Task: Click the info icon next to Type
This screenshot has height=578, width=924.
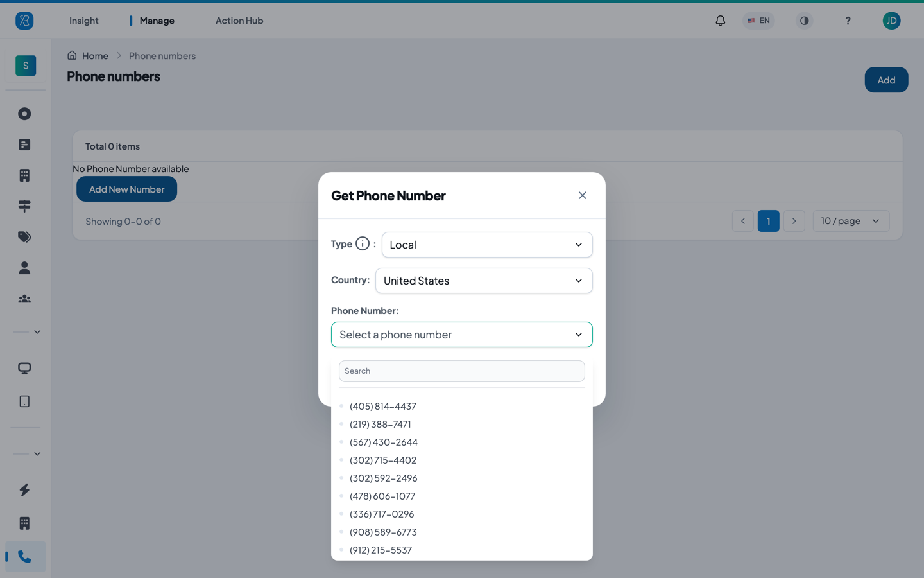Action: pyautogui.click(x=363, y=244)
